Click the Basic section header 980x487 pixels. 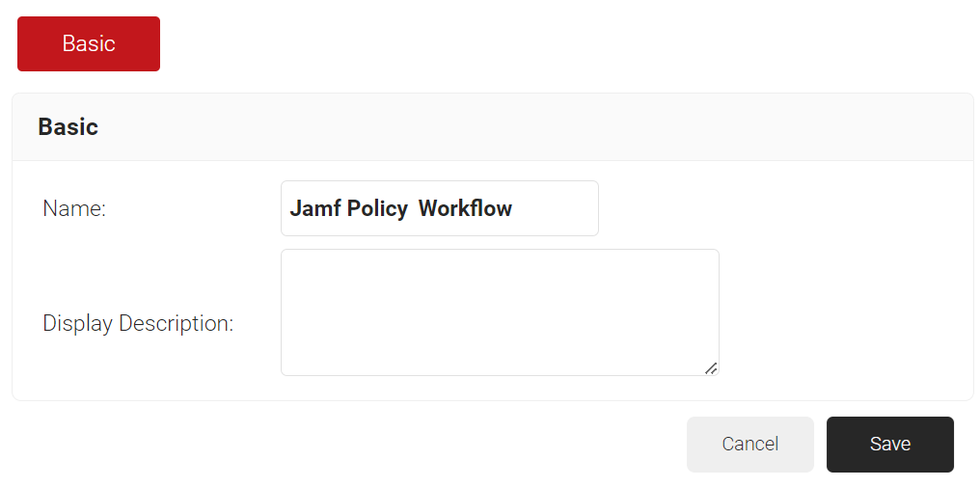[68, 126]
